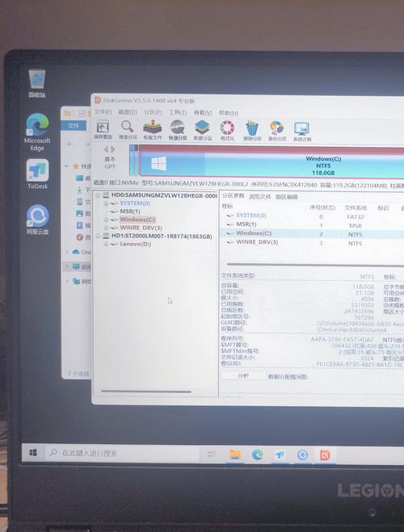Click the ToDesk icon on the taskbar
The width and height of the screenshot is (404, 532).
280,455
